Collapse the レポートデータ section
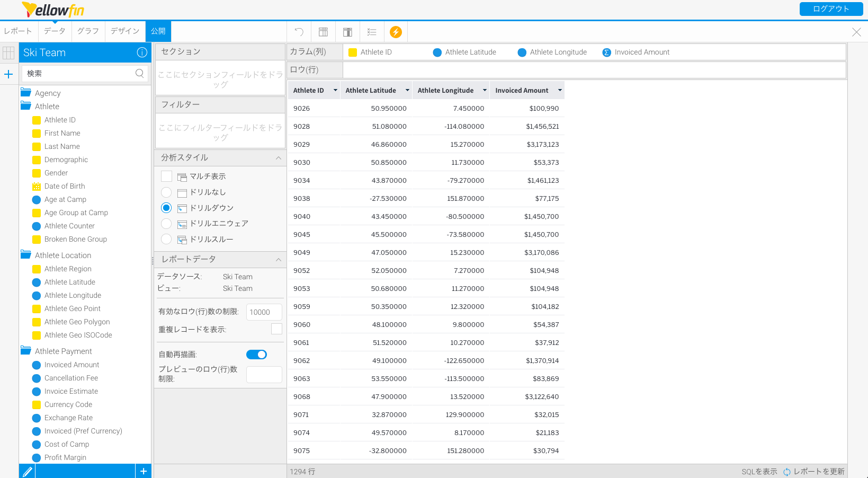This screenshot has height=478, width=868. coord(279,259)
